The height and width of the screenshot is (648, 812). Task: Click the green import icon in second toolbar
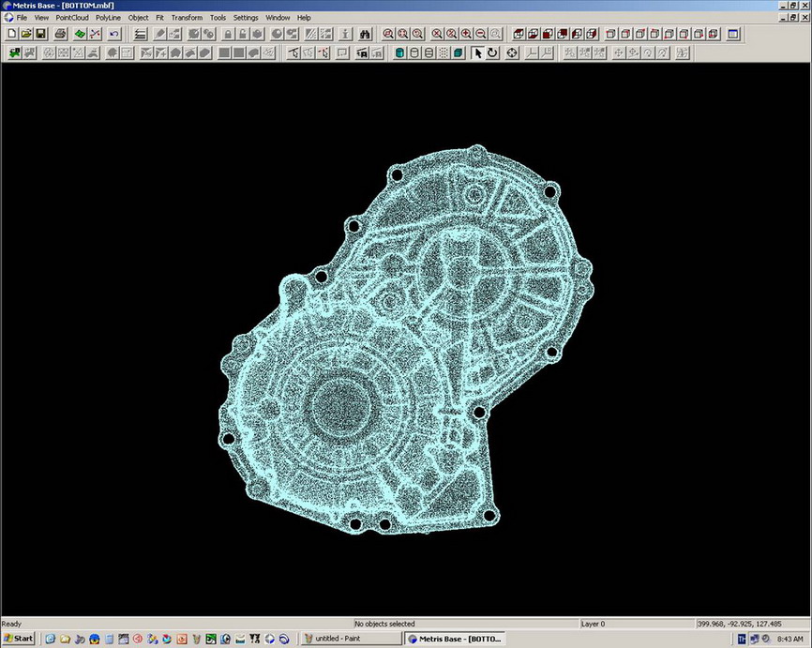point(14,53)
